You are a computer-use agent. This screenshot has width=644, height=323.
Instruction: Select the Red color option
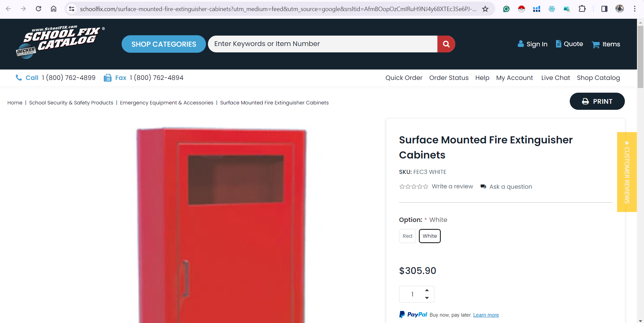[407, 236]
